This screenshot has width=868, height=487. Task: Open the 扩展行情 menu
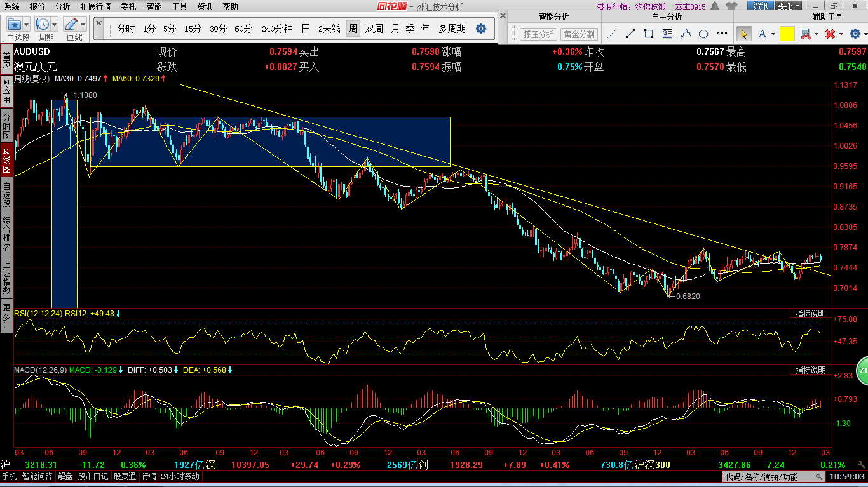tap(95, 6)
